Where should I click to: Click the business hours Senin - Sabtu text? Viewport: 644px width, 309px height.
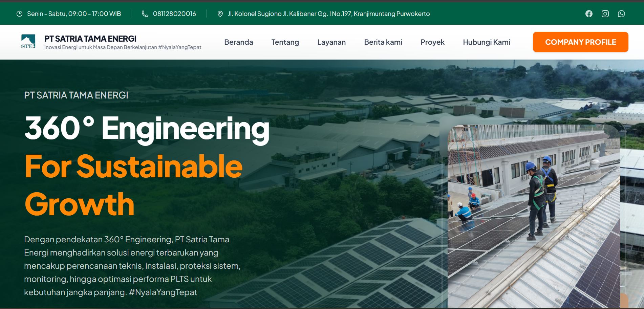pyautogui.click(x=74, y=14)
